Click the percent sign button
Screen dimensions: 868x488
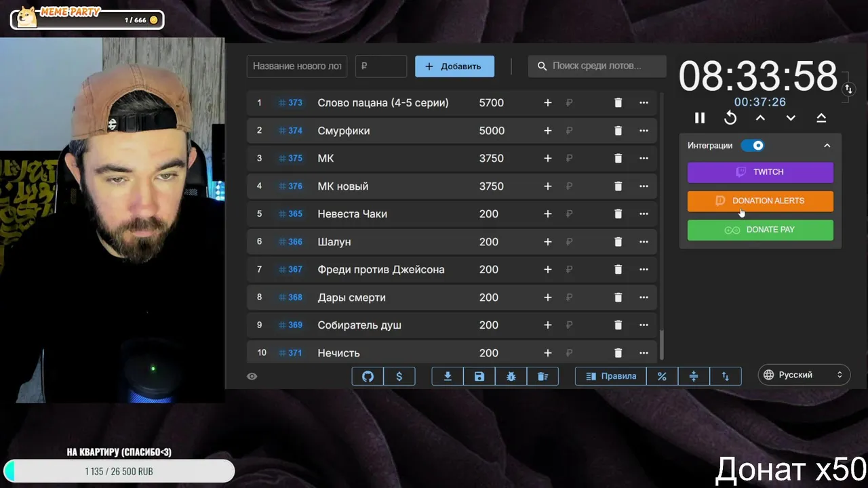(662, 376)
